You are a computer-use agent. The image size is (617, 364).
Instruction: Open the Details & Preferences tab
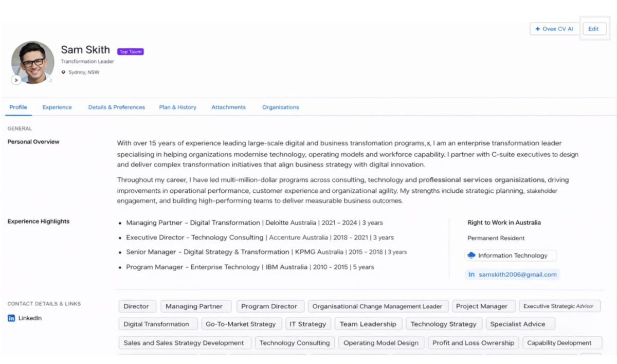117,107
